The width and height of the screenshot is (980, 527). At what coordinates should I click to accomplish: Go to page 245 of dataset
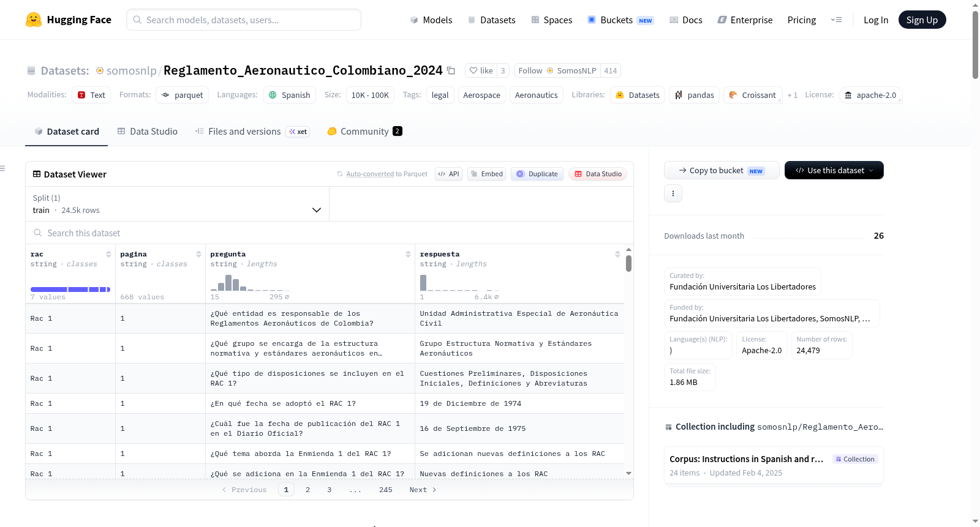pos(385,490)
